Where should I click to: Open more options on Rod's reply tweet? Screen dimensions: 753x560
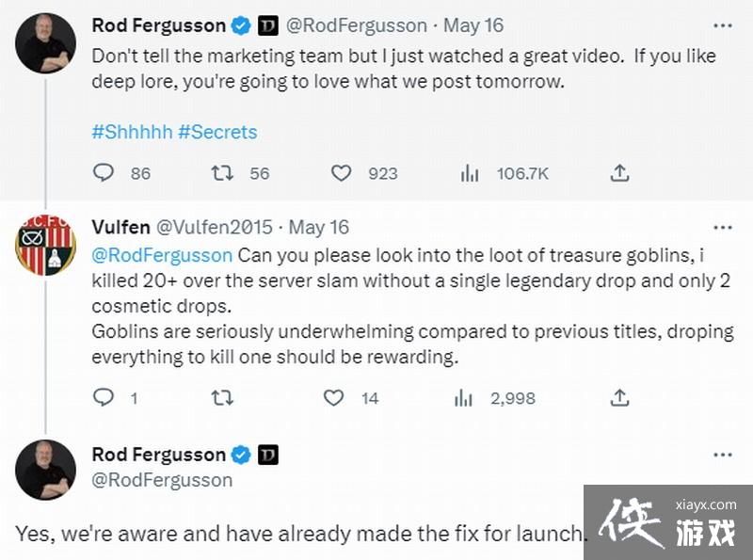coord(722,455)
